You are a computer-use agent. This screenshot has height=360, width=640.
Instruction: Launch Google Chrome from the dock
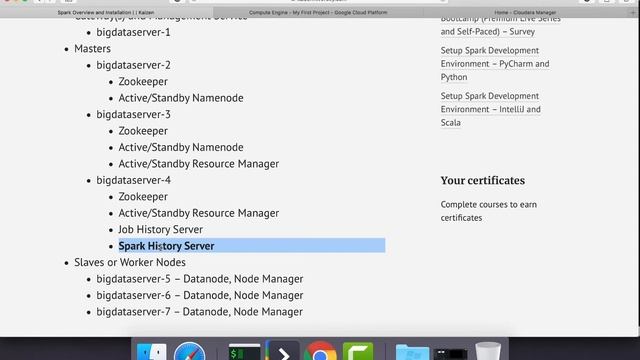[320, 351]
